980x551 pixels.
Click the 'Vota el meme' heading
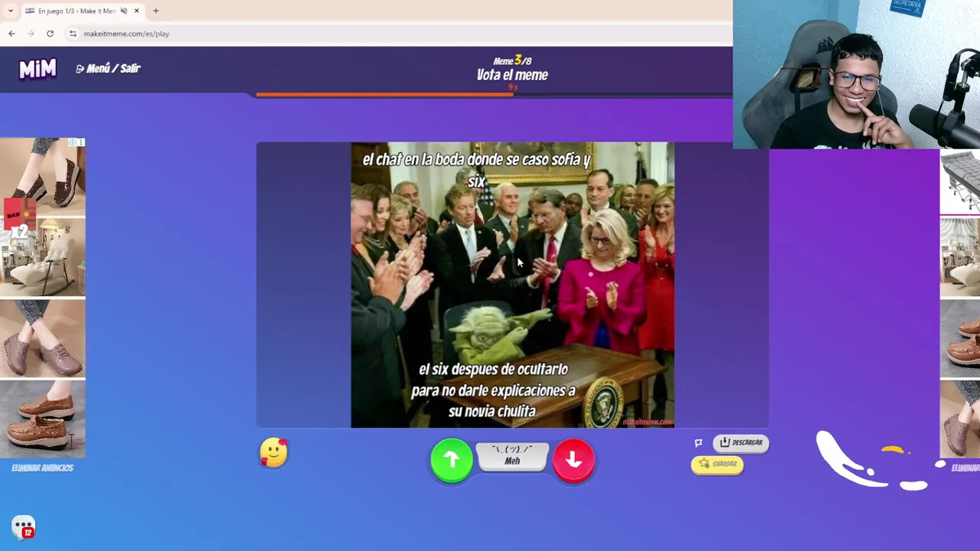512,75
